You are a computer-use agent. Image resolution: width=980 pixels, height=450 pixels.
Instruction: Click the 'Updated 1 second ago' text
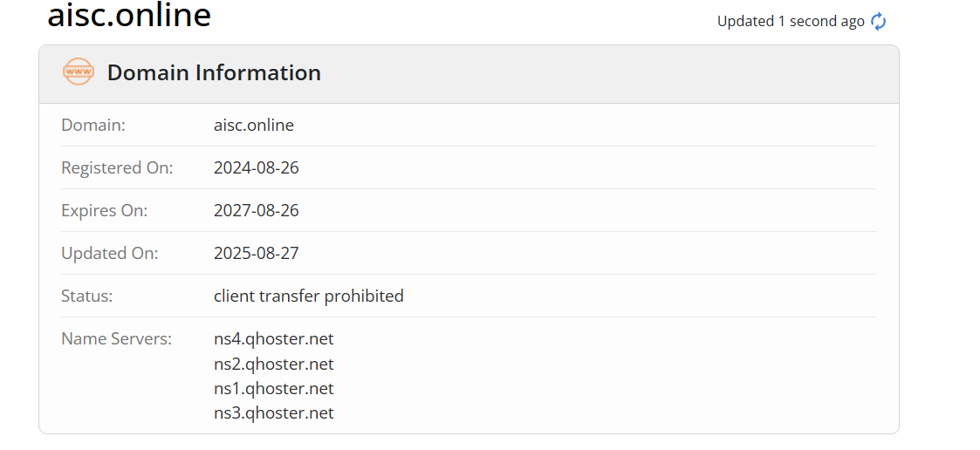pos(791,21)
